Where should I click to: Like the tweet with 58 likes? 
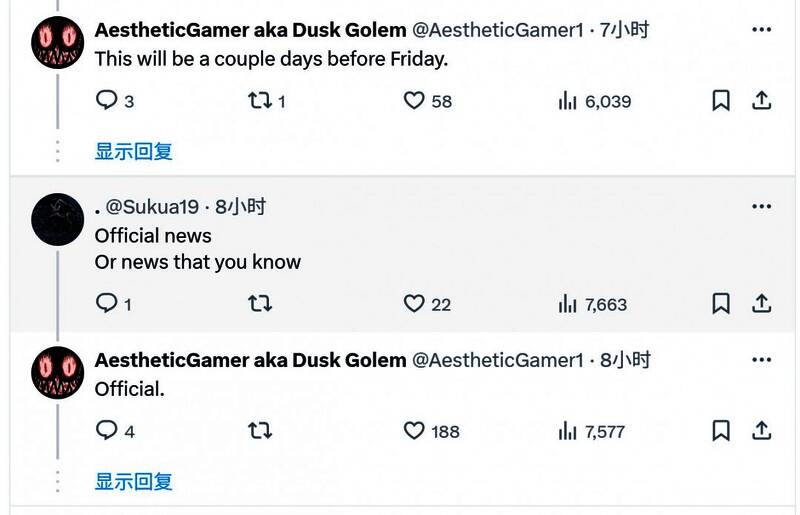[414, 101]
